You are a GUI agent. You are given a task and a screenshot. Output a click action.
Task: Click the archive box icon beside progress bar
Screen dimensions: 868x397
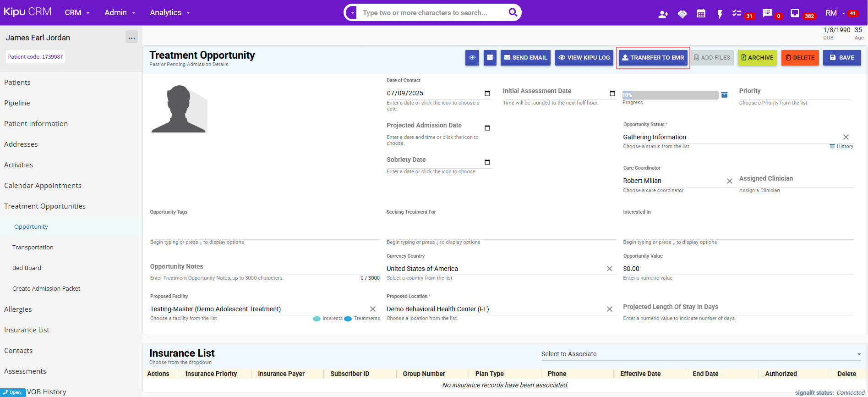click(724, 95)
